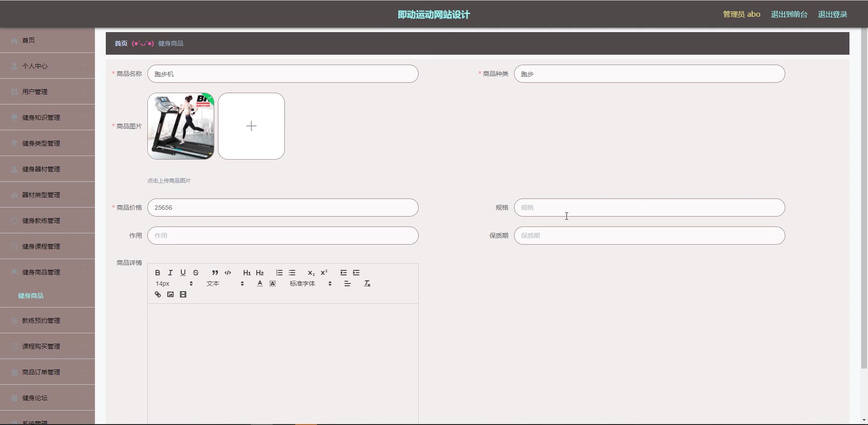
Task: Expand the 教练预约管理 sidebar menu
Action: (47, 321)
